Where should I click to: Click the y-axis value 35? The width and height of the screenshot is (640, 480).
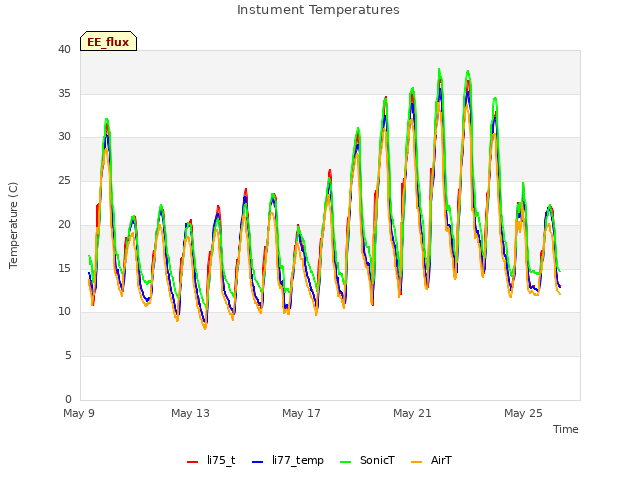point(64,93)
